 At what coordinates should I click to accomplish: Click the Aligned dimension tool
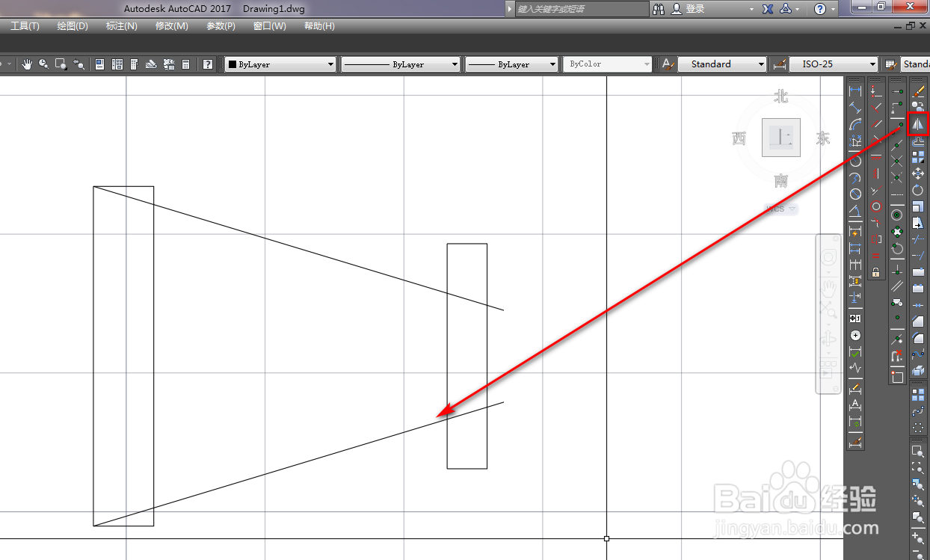[x=855, y=108]
